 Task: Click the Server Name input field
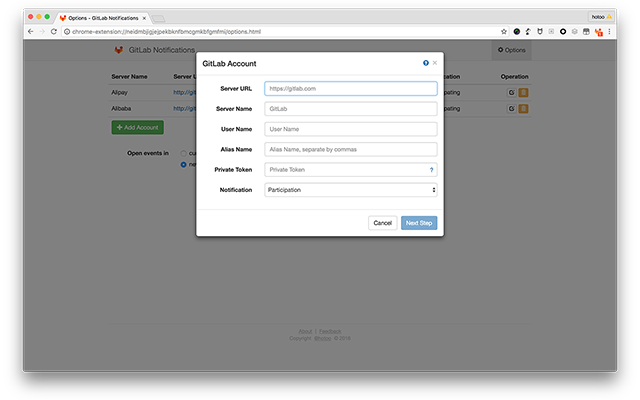click(x=351, y=109)
